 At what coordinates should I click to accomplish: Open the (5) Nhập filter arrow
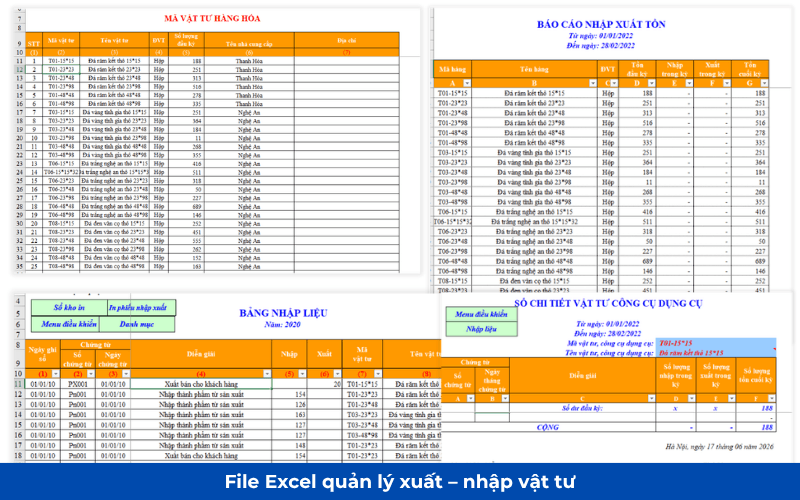coord(302,374)
